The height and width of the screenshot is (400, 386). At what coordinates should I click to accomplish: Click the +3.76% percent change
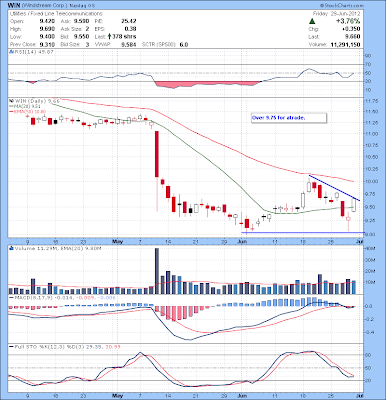coord(348,21)
